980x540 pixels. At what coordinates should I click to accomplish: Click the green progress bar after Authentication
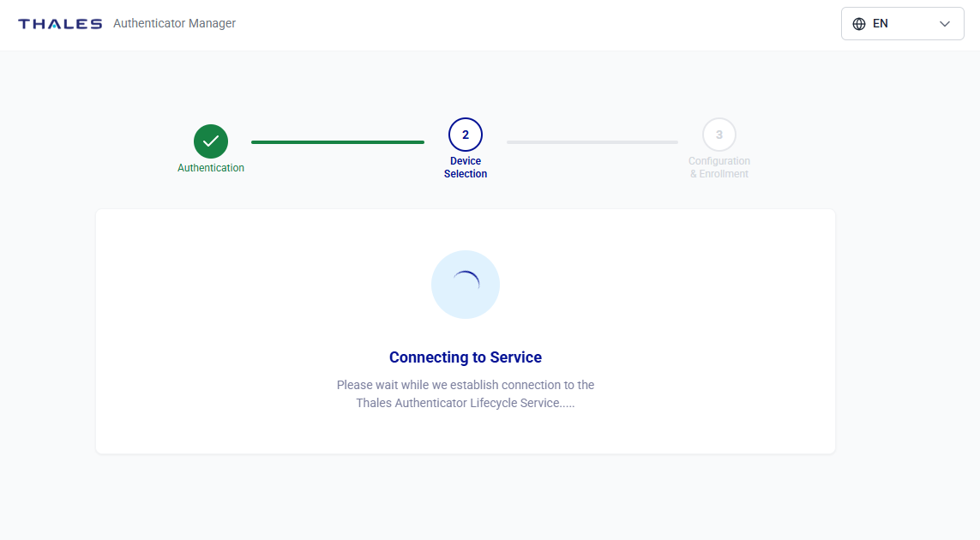(338, 142)
